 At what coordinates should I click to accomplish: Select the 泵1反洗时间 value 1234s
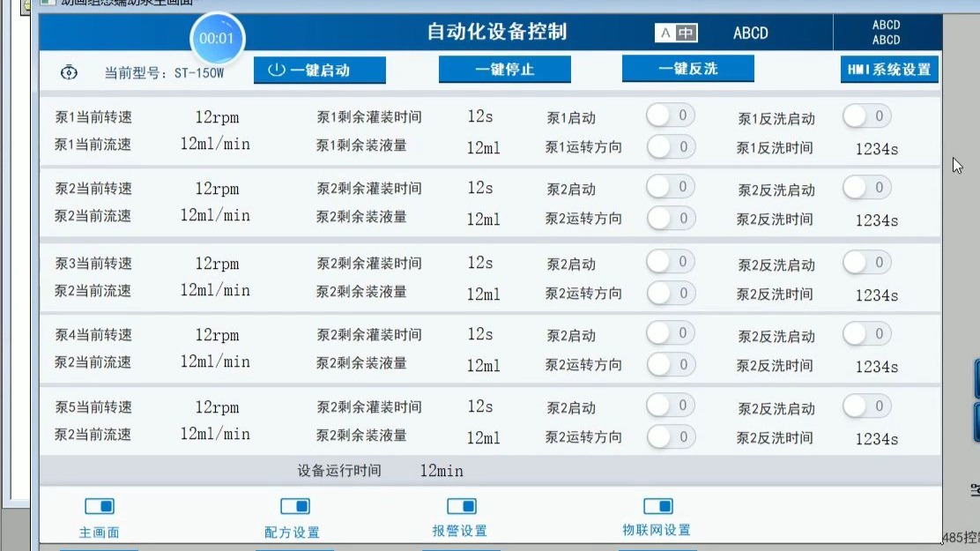[x=876, y=149]
